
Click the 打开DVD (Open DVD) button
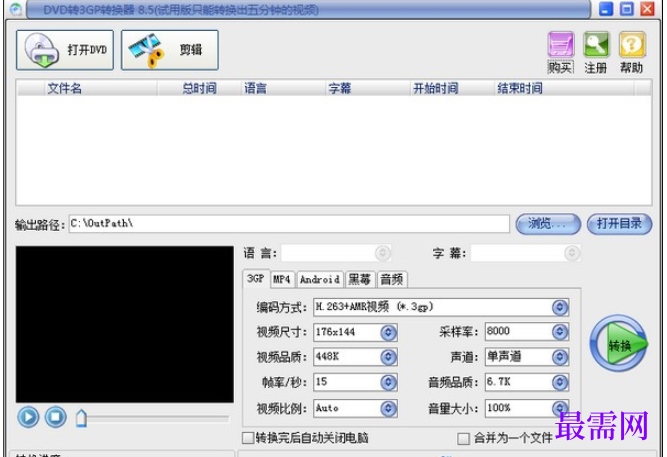click(65, 50)
